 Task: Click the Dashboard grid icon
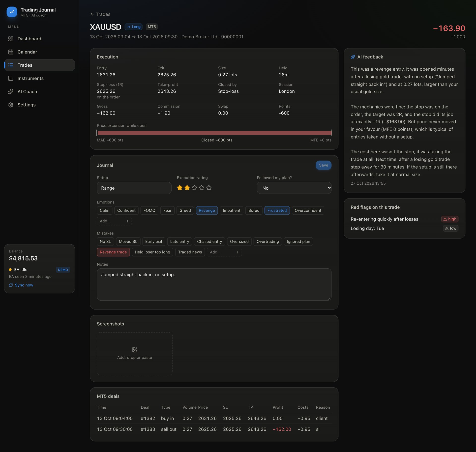tap(11, 39)
